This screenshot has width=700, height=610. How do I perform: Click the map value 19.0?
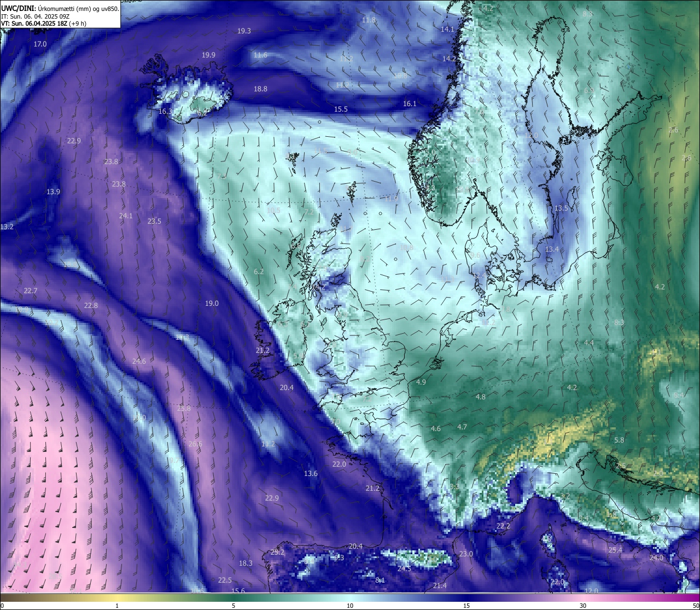(x=212, y=304)
